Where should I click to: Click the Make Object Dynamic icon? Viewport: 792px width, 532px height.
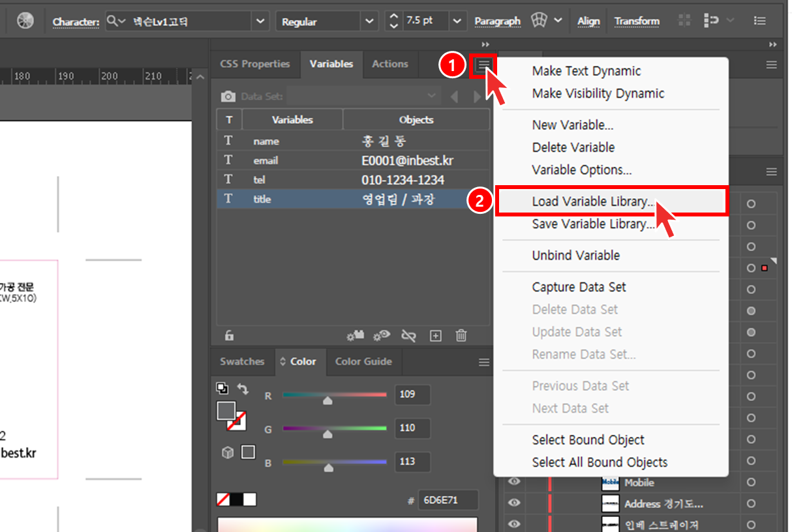click(x=356, y=336)
